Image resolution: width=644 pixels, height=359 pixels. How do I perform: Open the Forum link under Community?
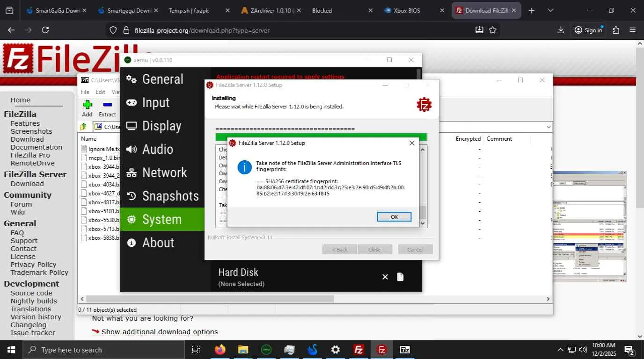click(x=22, y=204)
